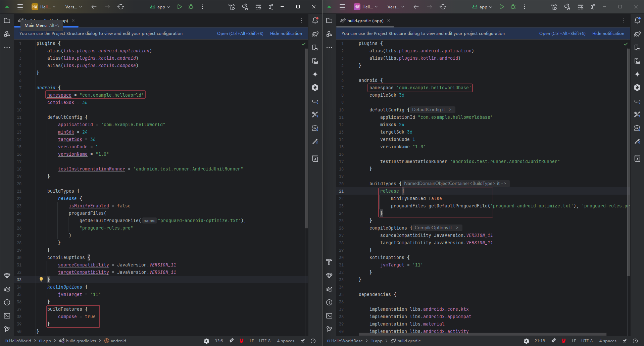Click the green Run button in left window

pyautogui.click(x=180, y=7)
